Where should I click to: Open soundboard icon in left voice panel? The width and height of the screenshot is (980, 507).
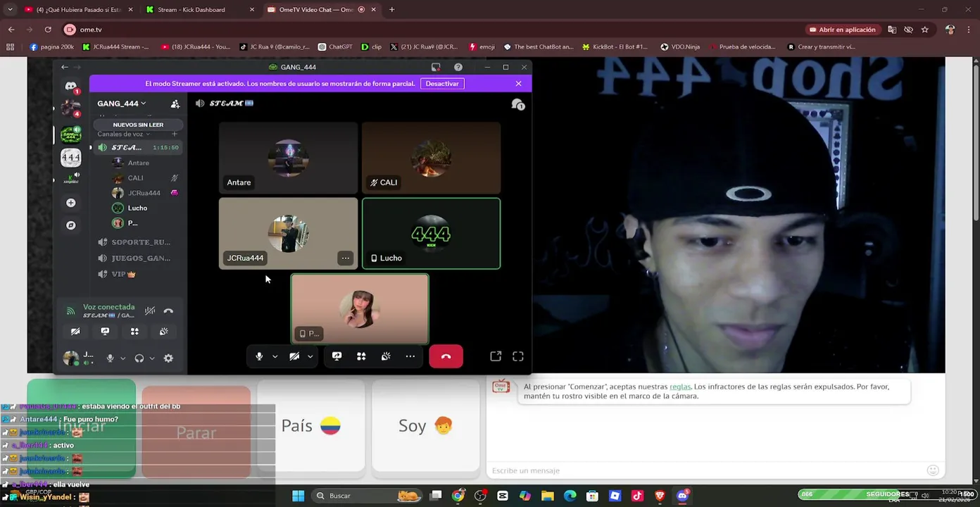pyautogui.click(x=164, y=331)
